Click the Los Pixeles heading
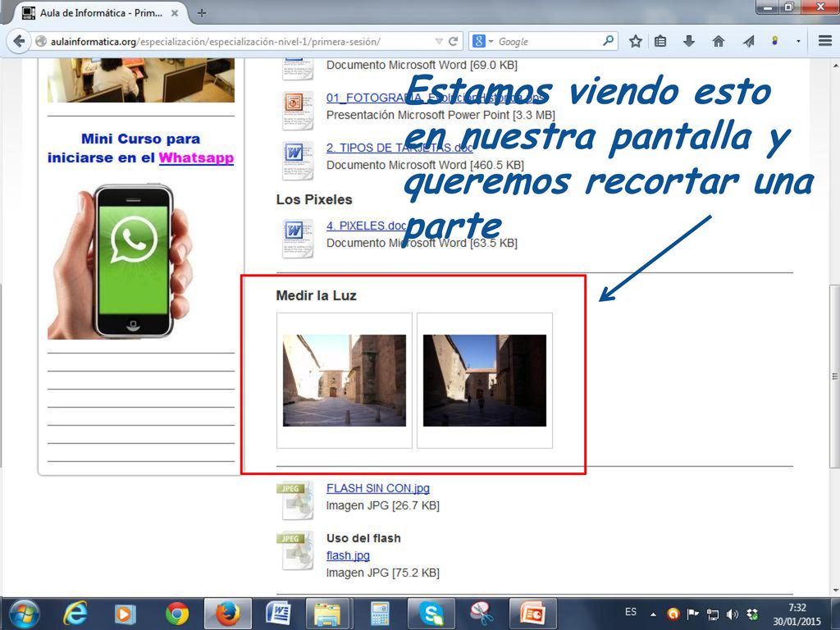Viewport: 840px width, 630px height. pyautogui.click(x=314, y=199)
